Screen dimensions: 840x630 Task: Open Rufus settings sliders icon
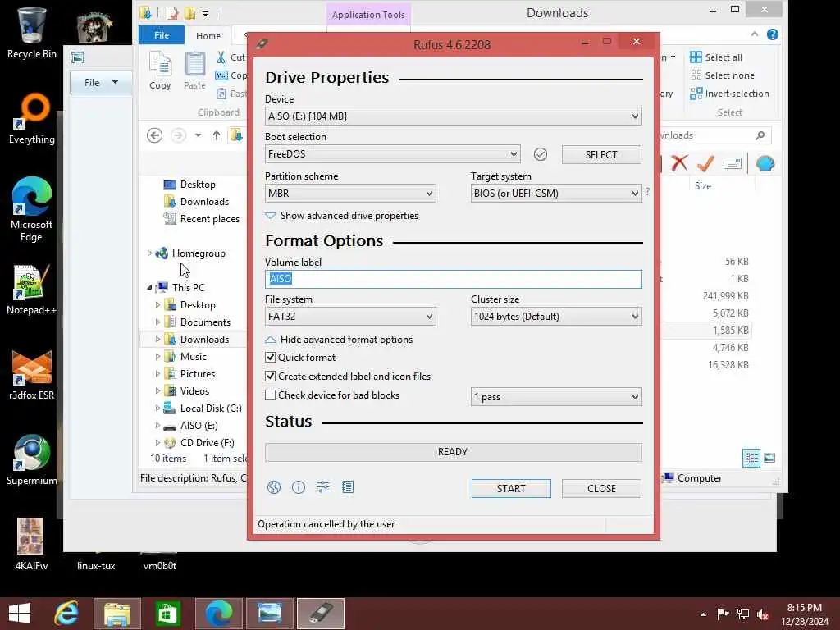pos(323,487)
